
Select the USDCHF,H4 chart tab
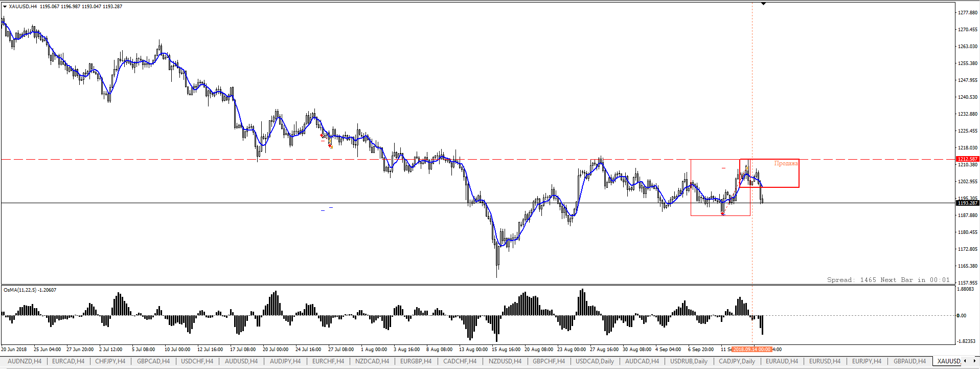(197, 361)
